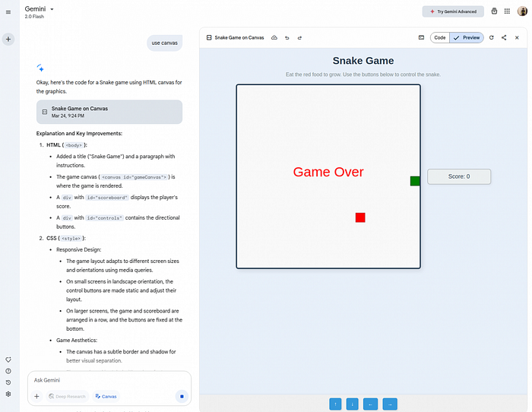Click the Ask Gemini input field
The height and width of the screenshot is (412, 532).
pyautogui.click(x=109, y=380)
